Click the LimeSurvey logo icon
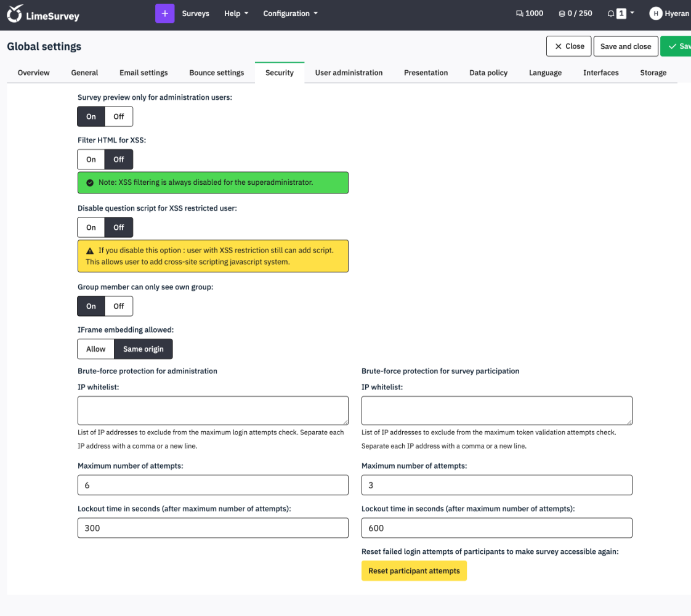The image size is (691, 616). 14,14
